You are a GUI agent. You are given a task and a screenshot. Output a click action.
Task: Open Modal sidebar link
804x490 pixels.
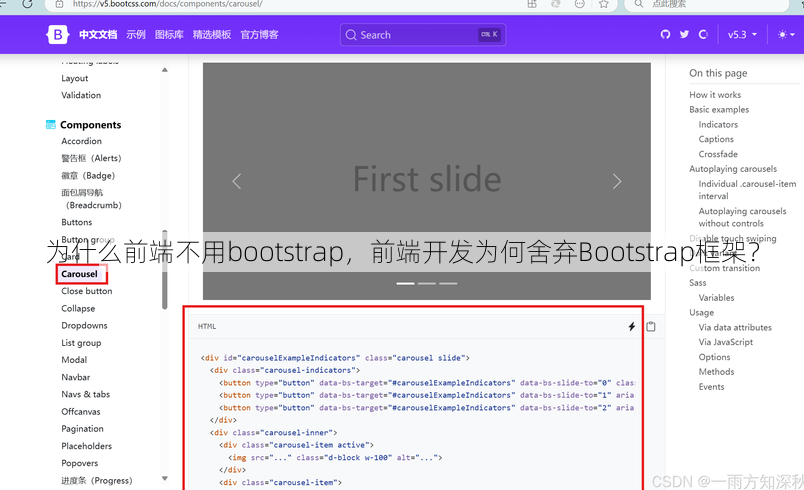tap(74, 360)
